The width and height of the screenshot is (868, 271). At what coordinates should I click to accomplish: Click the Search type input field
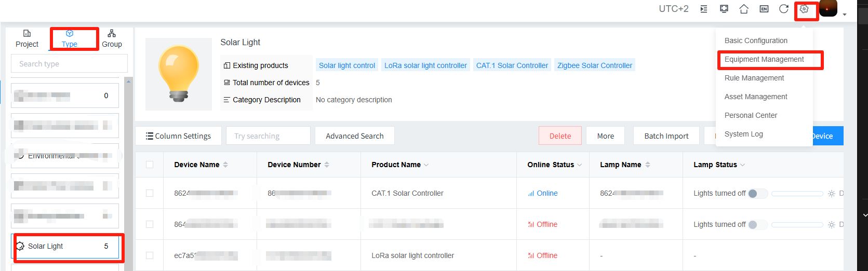(69, 64)
